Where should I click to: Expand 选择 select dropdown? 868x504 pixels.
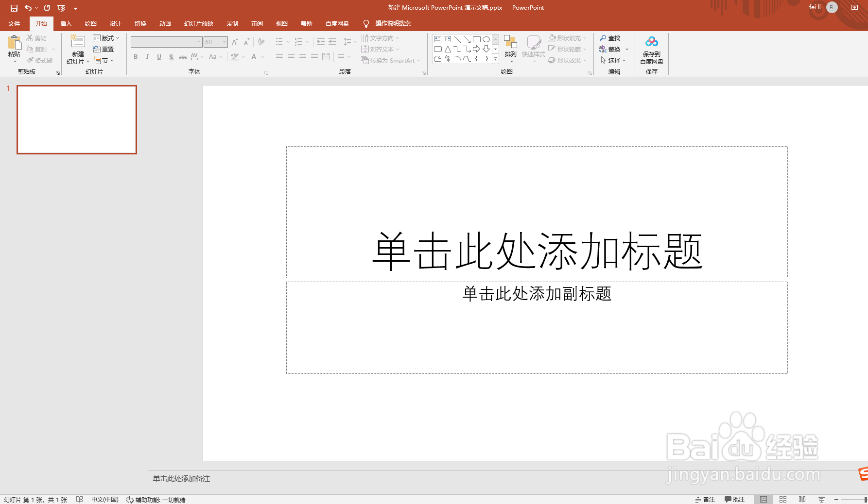[613, 60]
